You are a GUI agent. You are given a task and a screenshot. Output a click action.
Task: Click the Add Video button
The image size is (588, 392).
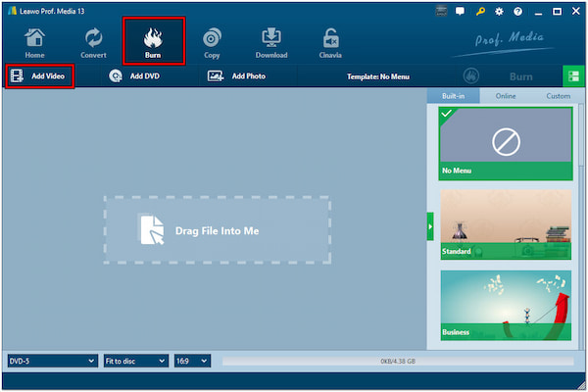point(39,75)
